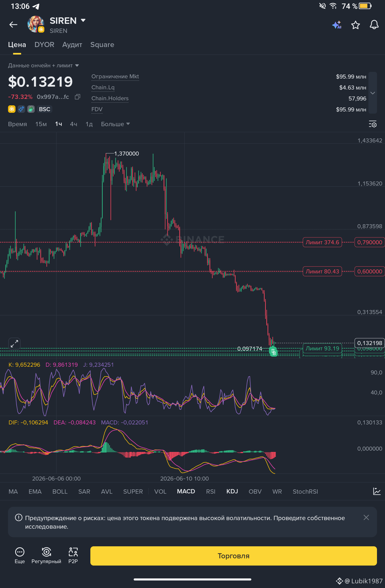Select the Лимит 80.43 order line

[322, 272]
